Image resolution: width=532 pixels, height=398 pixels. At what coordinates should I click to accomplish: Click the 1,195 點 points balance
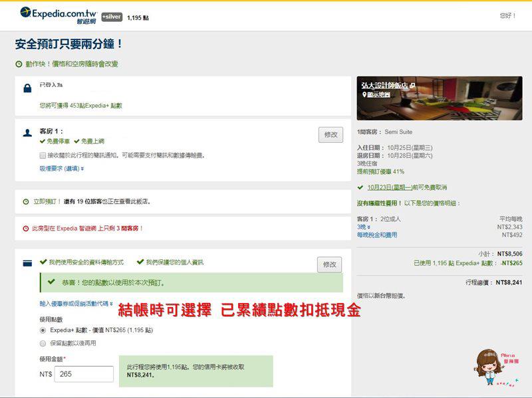(138, 18)
